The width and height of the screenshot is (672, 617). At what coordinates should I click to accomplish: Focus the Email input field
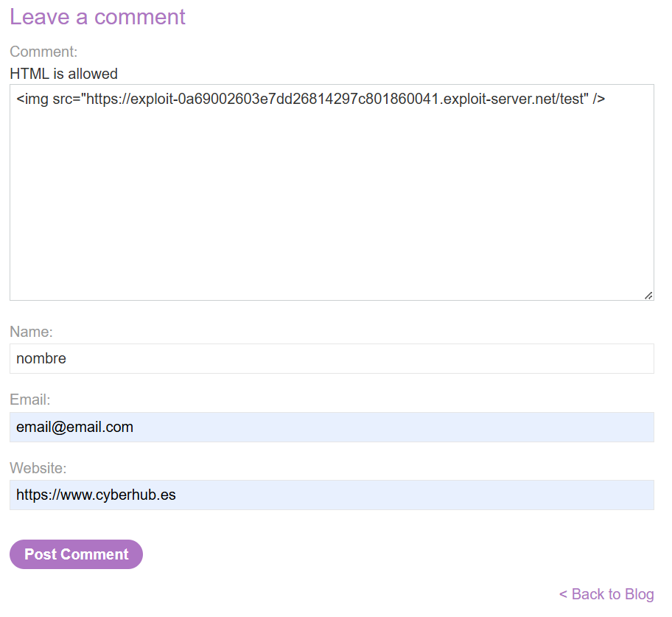332,428
